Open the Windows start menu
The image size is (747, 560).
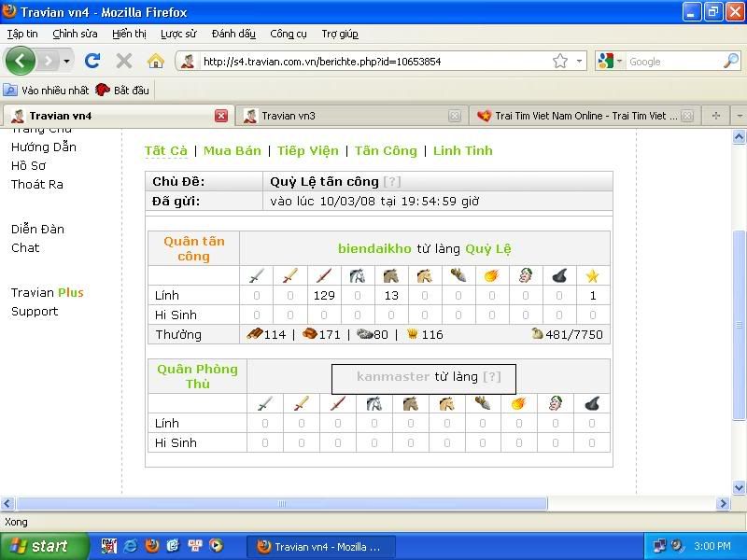[x=43, y=546]
